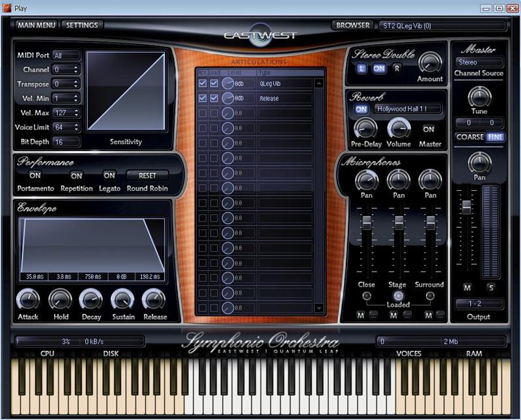Open the Main Menu
Image resolution: width=521 pixels, height=420 pixels.
pyautogui.click(x=36, y=25)
